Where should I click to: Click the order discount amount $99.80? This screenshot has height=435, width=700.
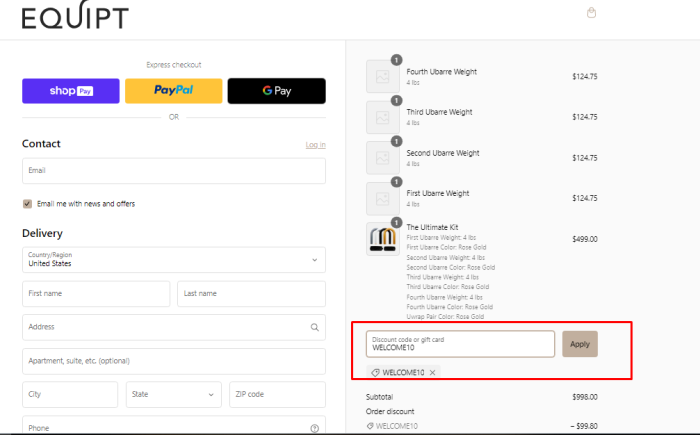584,426
